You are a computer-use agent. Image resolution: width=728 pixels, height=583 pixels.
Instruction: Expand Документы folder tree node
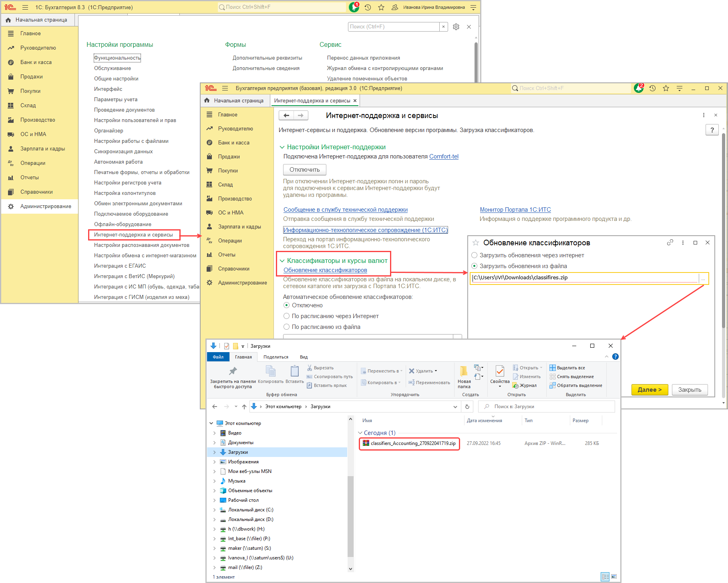(214, 443)
